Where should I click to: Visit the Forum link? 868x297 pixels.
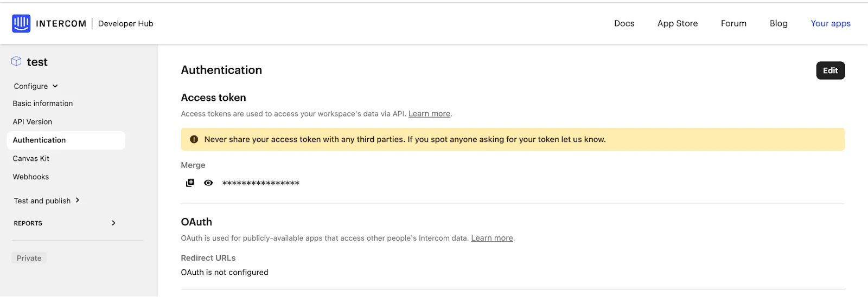click(x=733, y=23)
